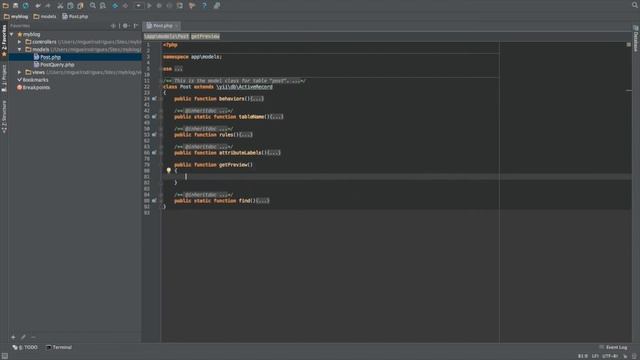Click the Help question mark icon

[204, 6]
